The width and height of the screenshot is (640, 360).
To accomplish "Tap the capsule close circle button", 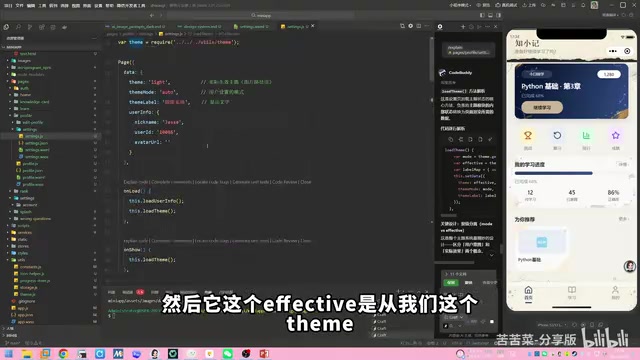I will [627, 51].
